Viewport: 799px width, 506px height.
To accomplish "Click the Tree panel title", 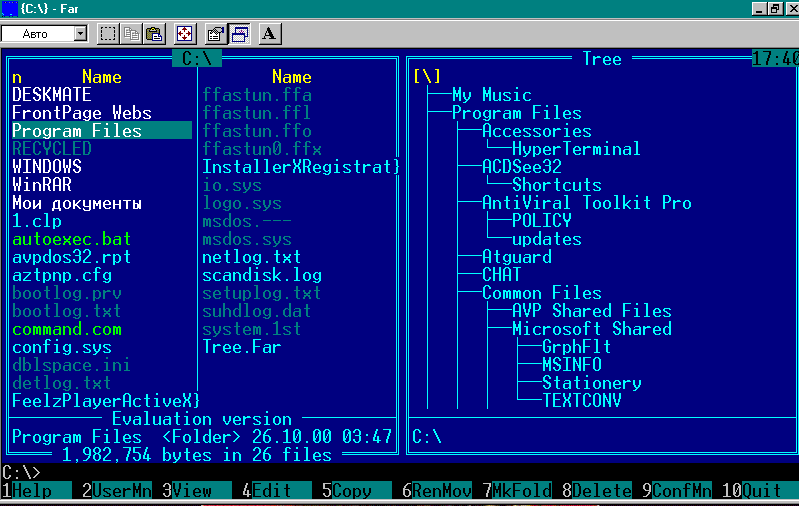I will [x=602, y=59].
